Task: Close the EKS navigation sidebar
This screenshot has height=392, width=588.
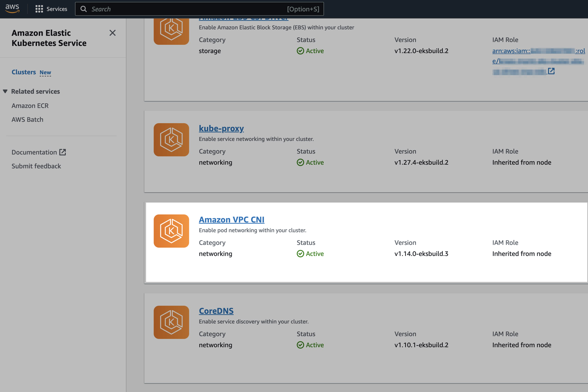Action: click(x=112, y=33)
